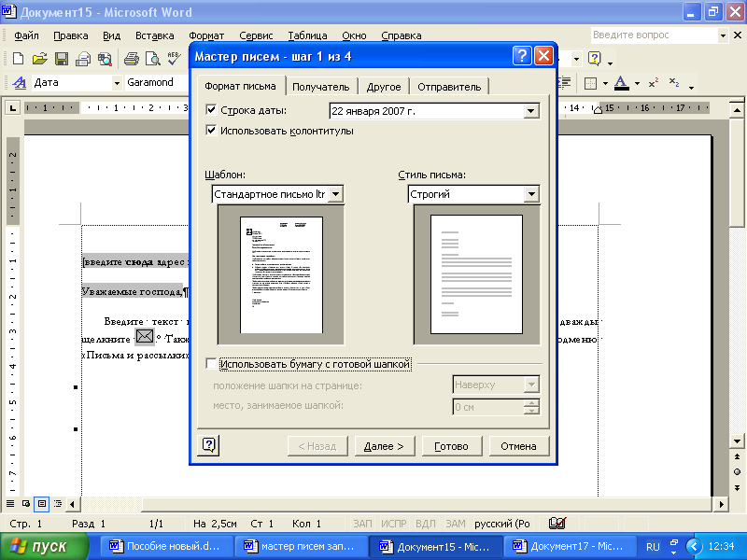Screen dimensions: 747x560
Task: Open the Research search tool icon
Action: [105, 59]
